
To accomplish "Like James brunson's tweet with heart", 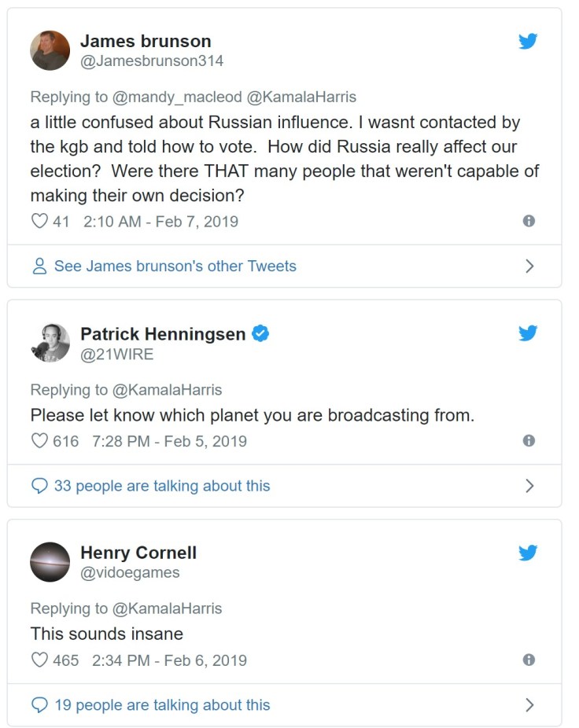I will tap(39, 222).
